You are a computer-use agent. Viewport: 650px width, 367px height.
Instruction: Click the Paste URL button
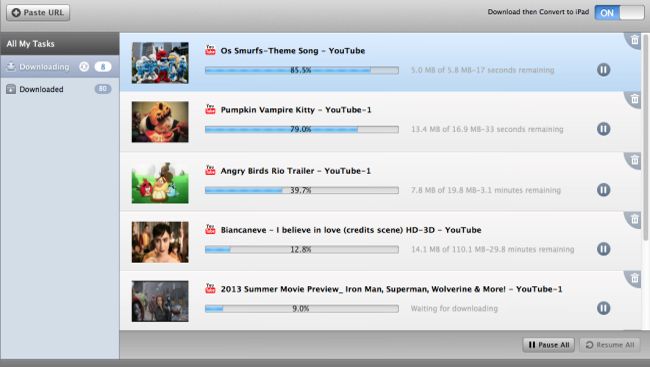[x=38, y=12]
